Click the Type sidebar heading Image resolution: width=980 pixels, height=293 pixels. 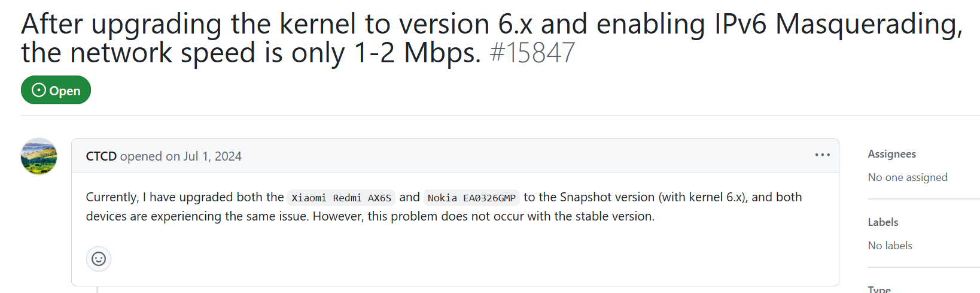tap(879, 289)
